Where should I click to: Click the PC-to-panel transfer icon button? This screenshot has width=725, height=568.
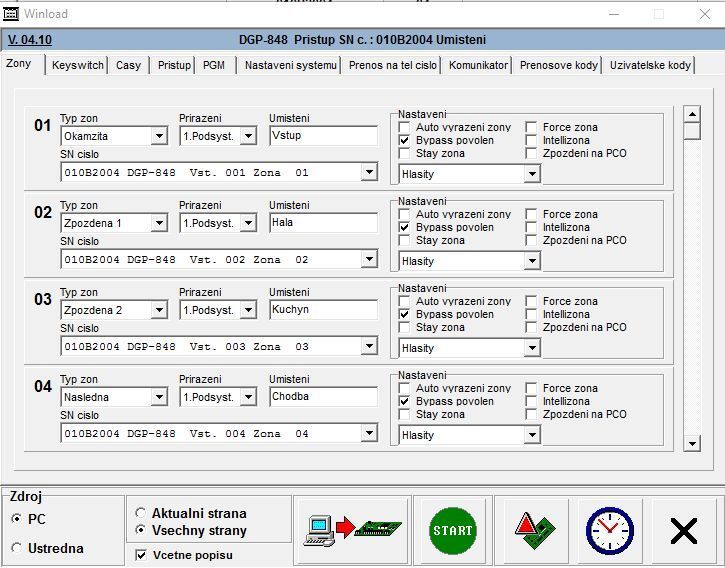coord(351,531)
